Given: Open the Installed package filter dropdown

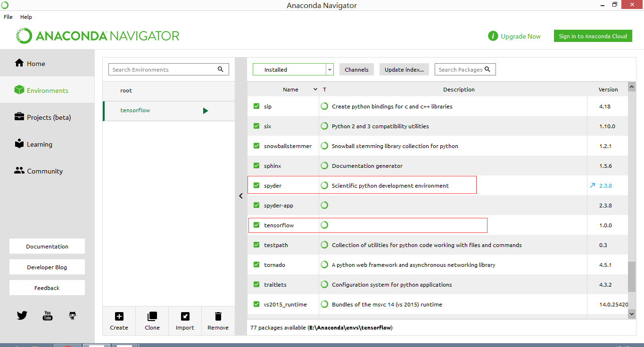Looking at the screenshot, I should point(293,69).
